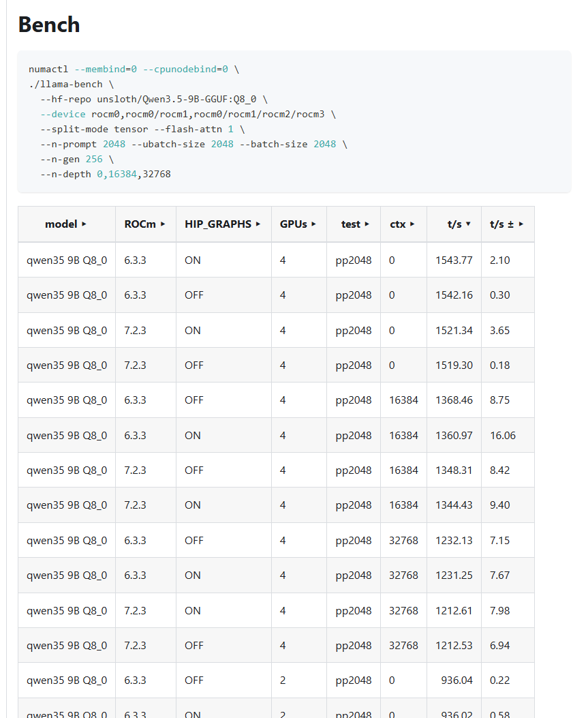Click the deviation value 16.06
588x718 pixels.
point(502,435)
